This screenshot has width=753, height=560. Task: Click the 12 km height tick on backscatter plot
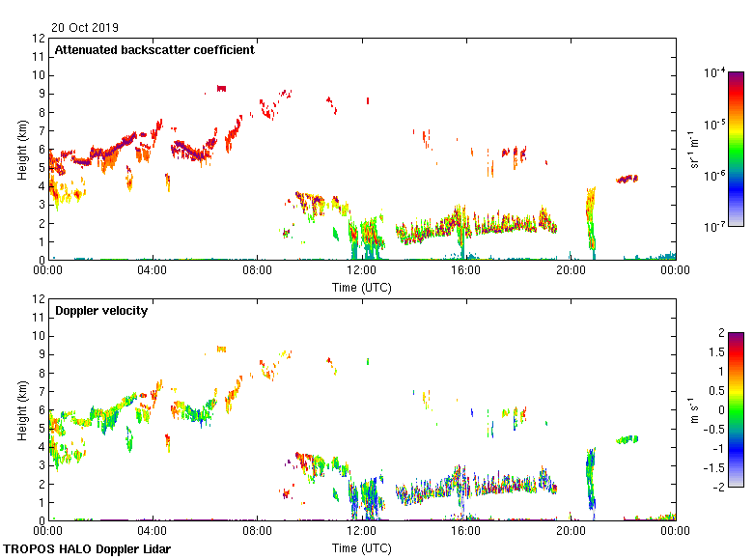click(39, 39)
